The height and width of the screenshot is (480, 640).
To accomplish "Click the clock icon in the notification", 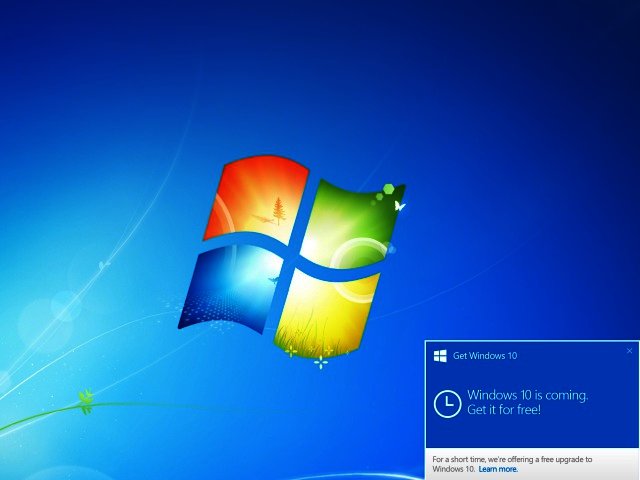I will tap(447, 404).
